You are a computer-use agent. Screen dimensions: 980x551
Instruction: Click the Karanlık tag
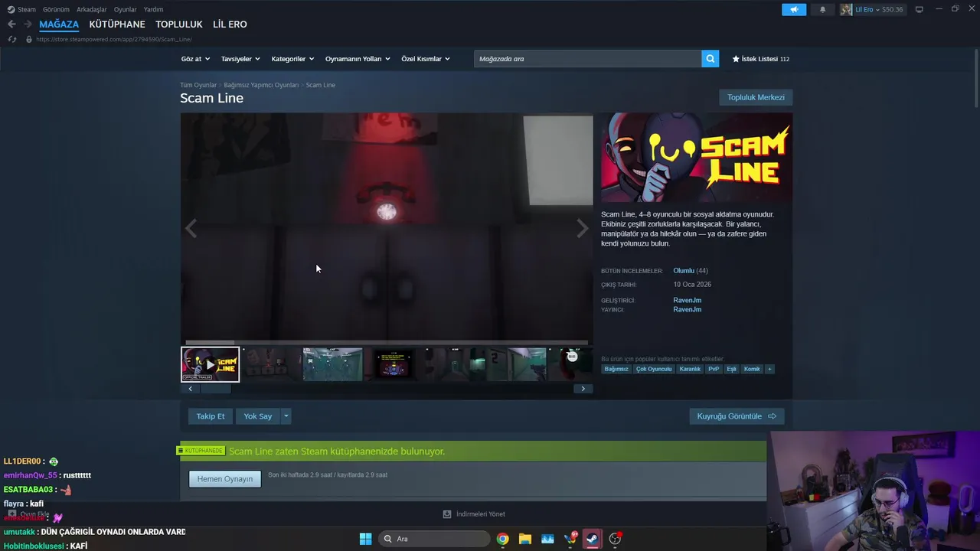click(x=690, y=369)
